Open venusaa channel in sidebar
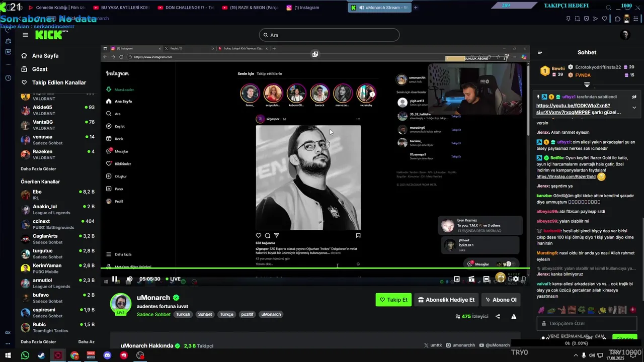The width and height of the screenshot is (644, 362). [57, 139]
